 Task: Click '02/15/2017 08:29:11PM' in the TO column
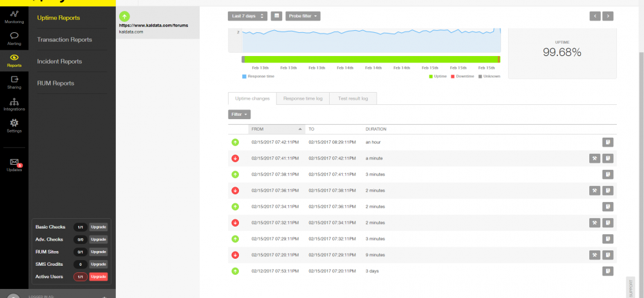coord(332,142)
